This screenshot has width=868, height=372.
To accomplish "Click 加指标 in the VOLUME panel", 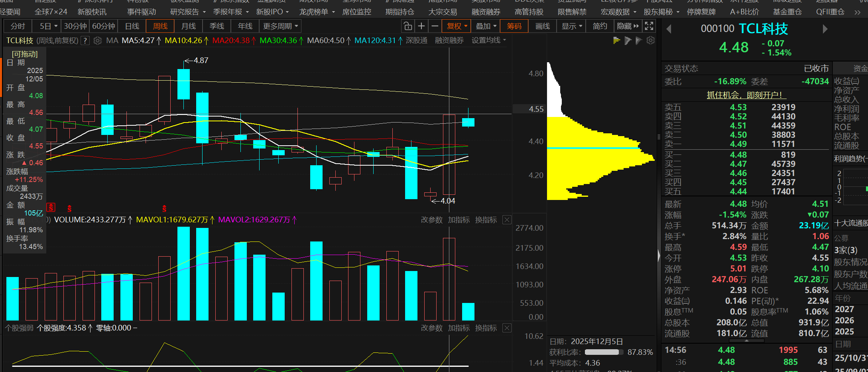I will pyautogui.click(x=459, y=220).
